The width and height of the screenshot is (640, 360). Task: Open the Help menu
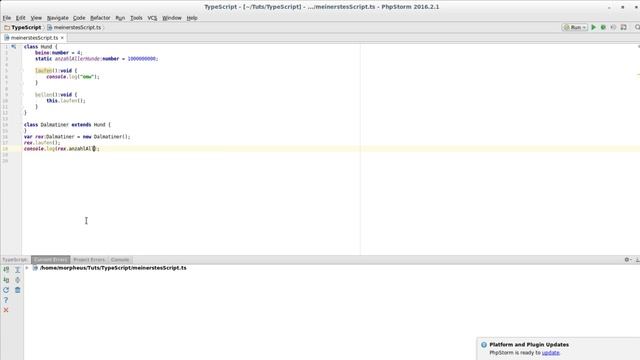click(192, 18)
